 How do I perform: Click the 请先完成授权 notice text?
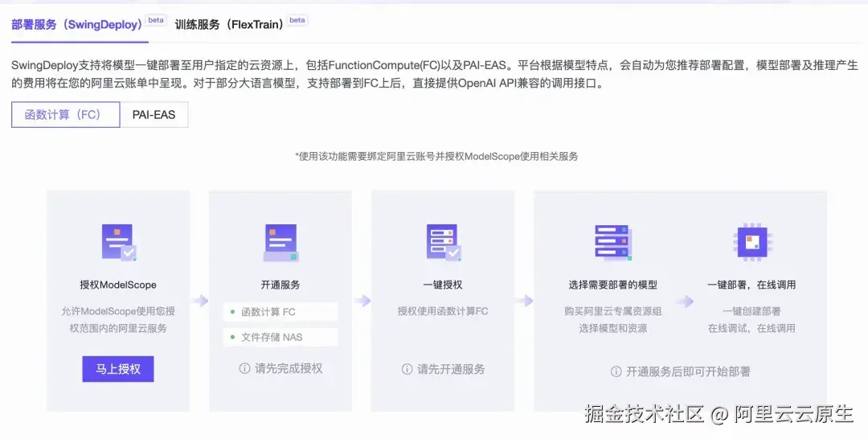tap(289, 368)
